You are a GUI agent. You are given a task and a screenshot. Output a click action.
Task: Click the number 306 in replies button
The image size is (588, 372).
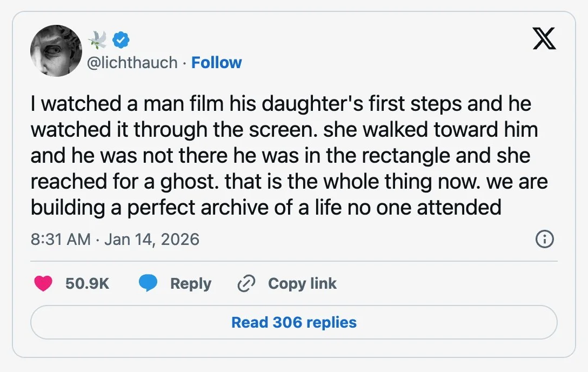click(287, 322)
